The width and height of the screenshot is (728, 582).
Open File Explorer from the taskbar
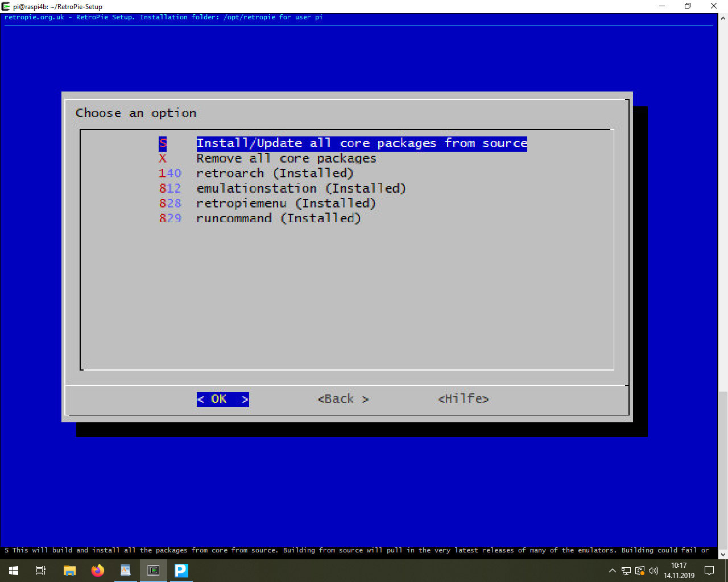click(69, 571)
